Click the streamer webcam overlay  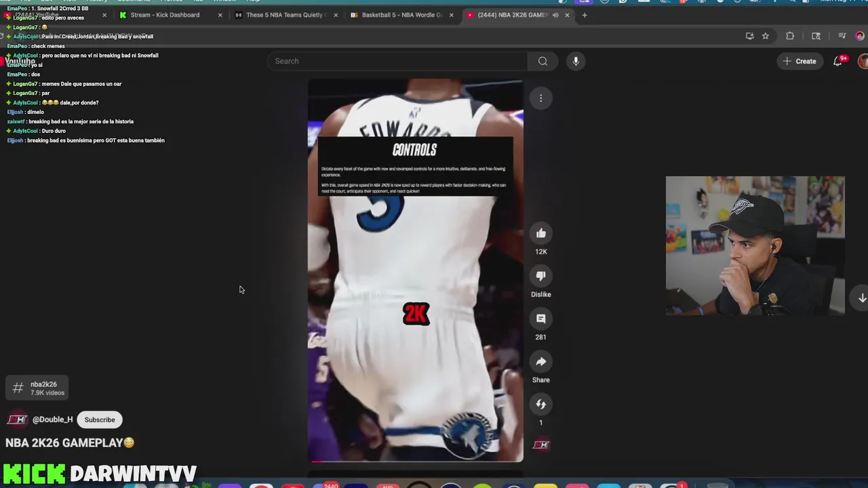755,245
